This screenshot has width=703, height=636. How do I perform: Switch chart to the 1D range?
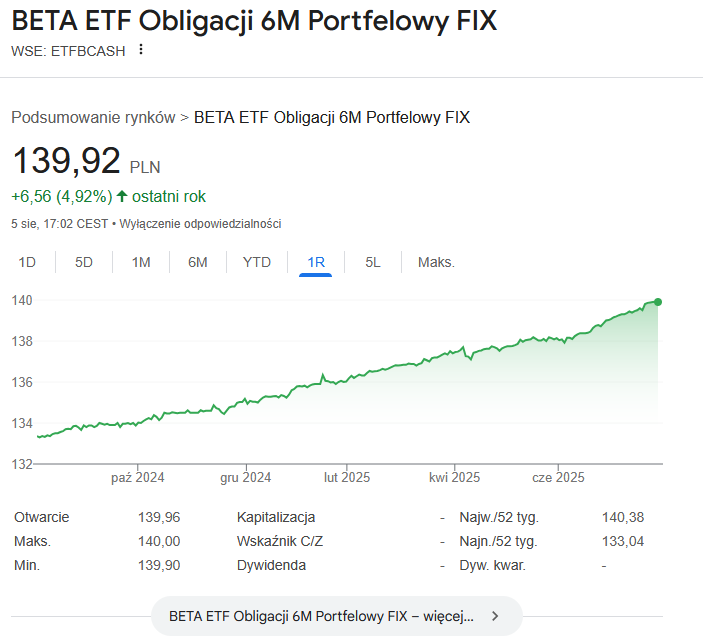point(27,262)
